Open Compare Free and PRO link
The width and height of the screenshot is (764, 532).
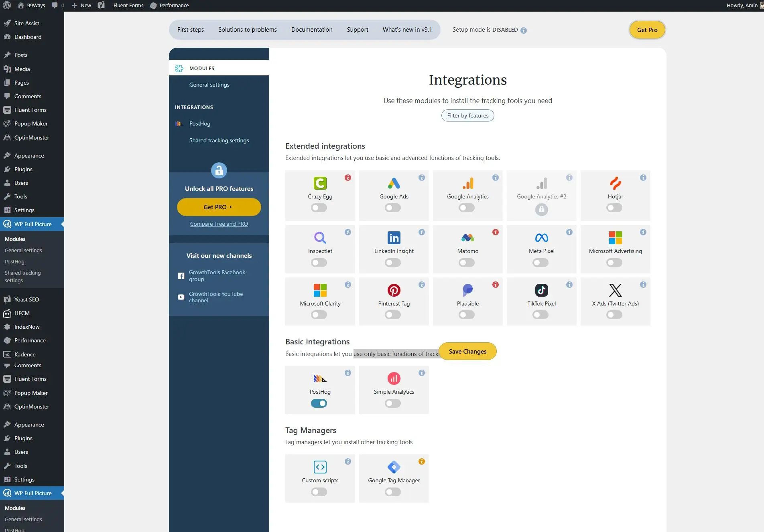coord(219,224)
